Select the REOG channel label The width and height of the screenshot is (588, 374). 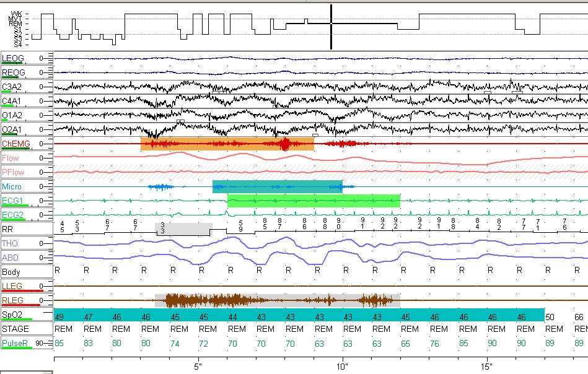click(x=13, y=72)
